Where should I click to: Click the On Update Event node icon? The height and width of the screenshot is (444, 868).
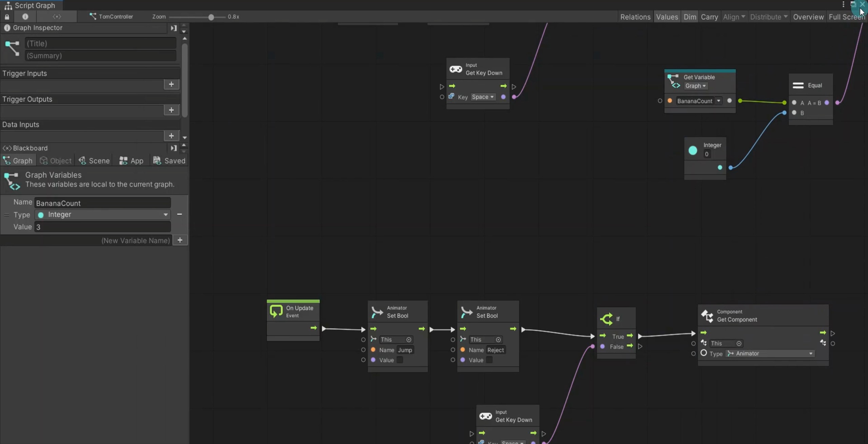pyautogui.click(x=276, y=311)
